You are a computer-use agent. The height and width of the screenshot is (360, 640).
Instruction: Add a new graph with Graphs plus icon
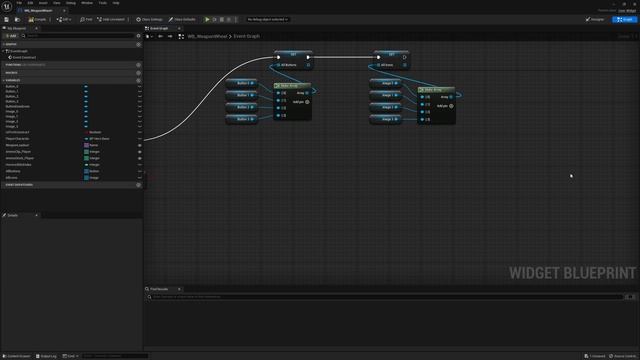click(138, 44)
